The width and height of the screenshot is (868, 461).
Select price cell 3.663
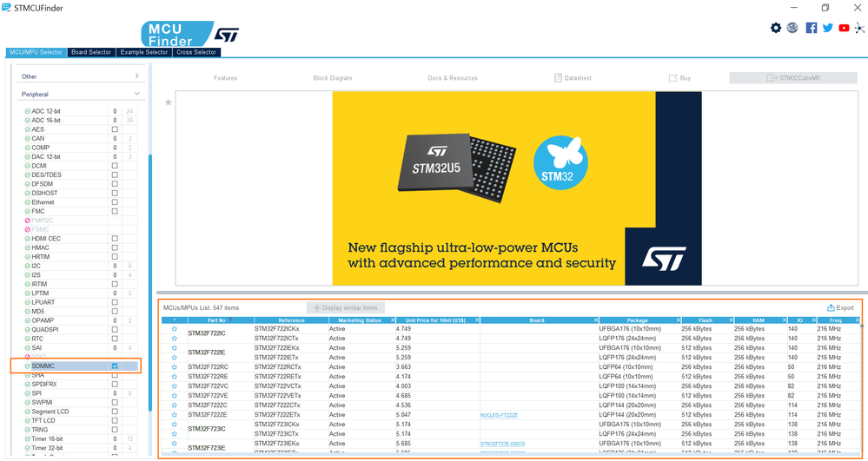(437, 367)
